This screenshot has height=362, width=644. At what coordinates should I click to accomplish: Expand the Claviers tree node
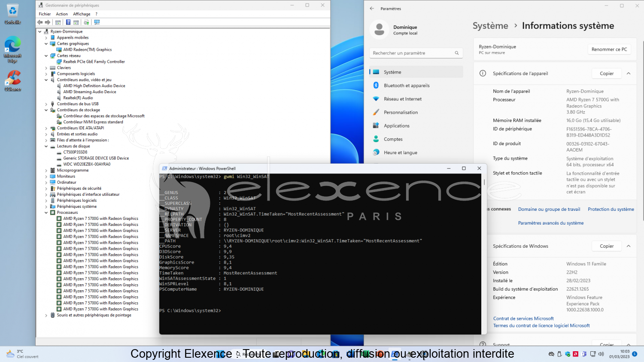pos(46,68)
